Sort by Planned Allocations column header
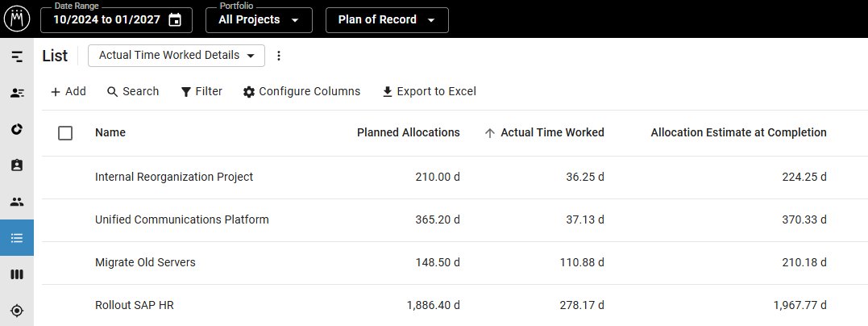868x326 pixels. click(x=409, y=132)
